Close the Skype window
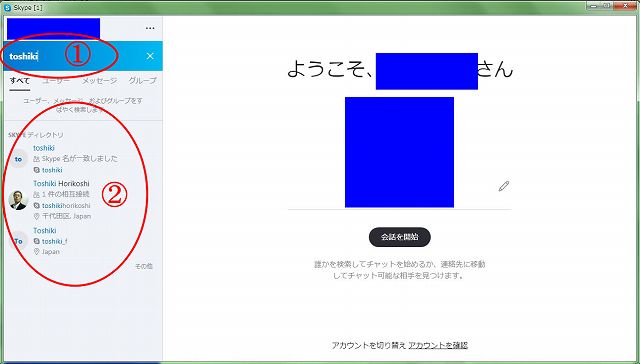The height and width of the screenshot is (364, 640). point(624,5)
